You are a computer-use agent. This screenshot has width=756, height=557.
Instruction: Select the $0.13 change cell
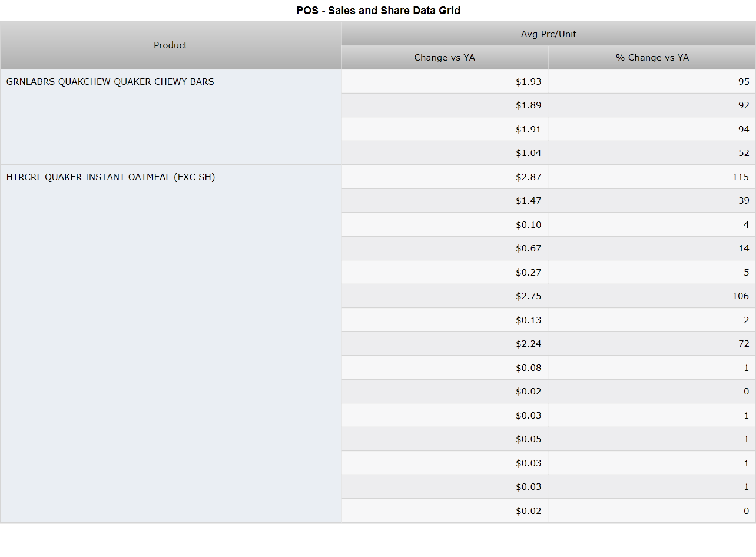pos(445,320)
